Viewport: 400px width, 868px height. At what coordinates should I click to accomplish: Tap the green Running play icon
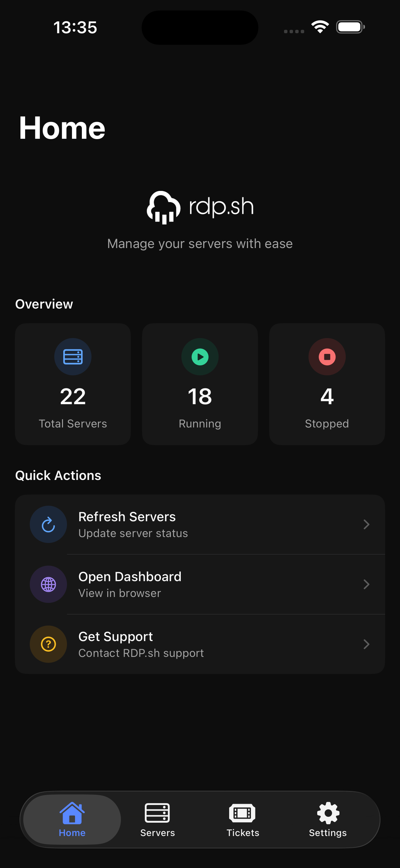200,357
